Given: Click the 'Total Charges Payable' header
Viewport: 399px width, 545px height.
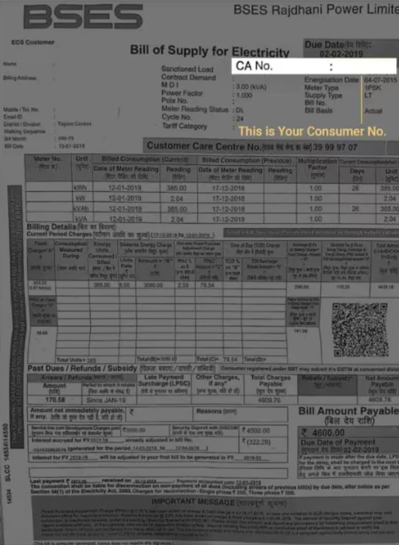Looking at the screenshot, I should [270, 381].
